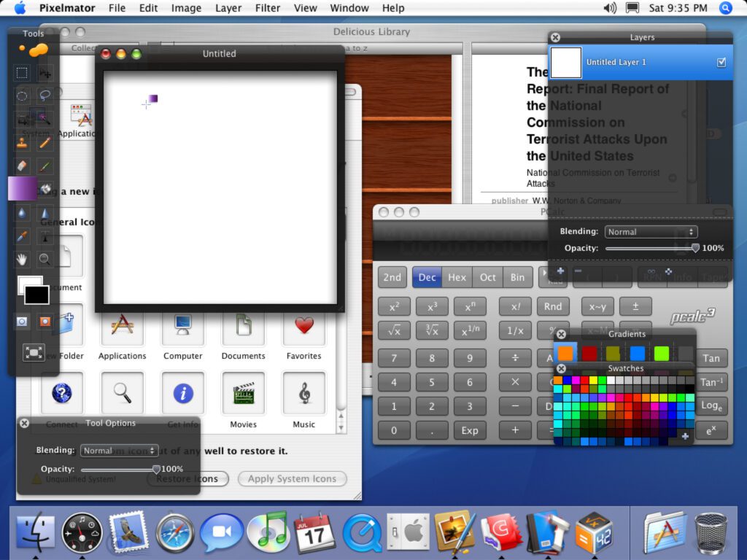Choose the Lasso selection tool
747x560 pixels.
45,96
